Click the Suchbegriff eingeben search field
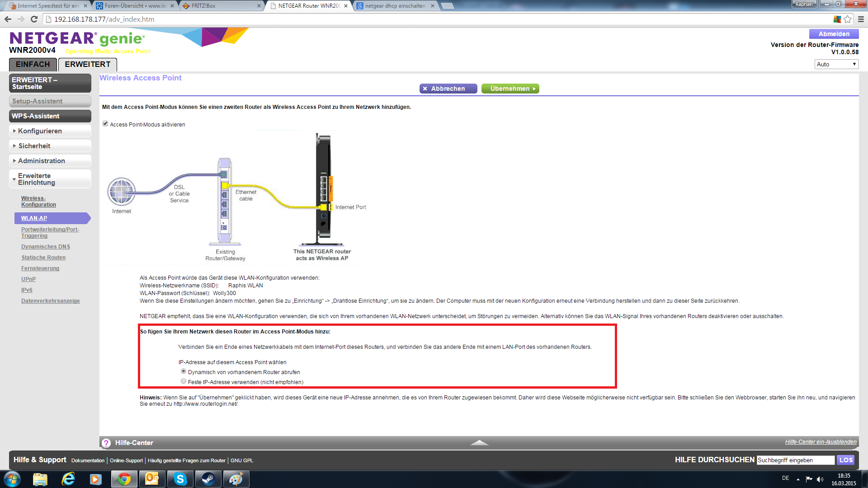The width and height of the screenshot is (868, 488). (795, 460)
